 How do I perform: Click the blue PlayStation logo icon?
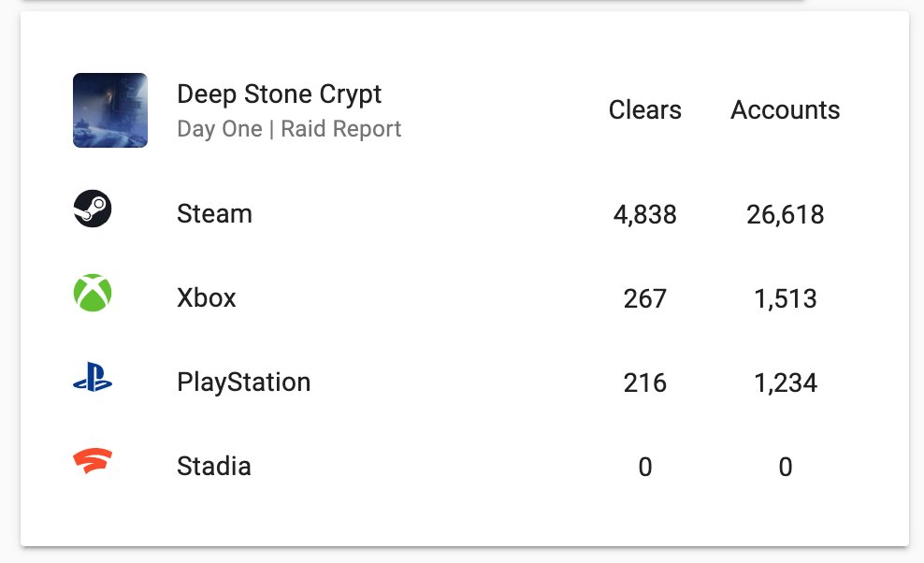coord(93,379)
